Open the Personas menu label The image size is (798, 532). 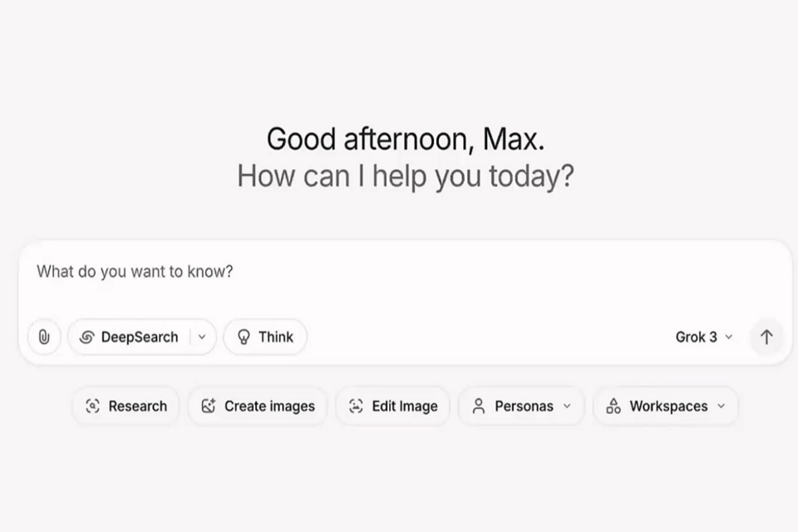pyautogui.click(x=524, y=406)
